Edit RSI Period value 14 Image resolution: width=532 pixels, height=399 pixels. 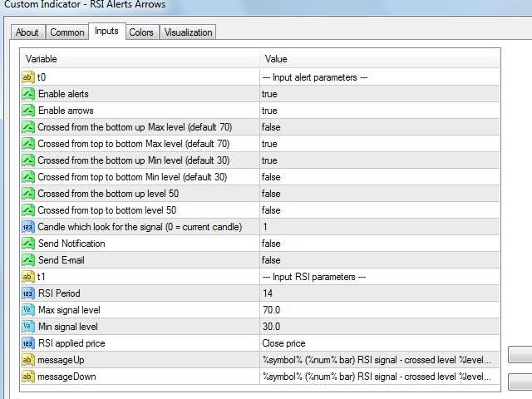click(x=380, y=293)
